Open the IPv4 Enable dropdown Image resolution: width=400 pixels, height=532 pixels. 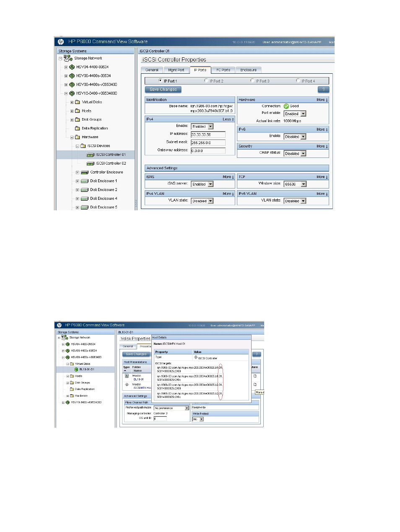[203, 127]
